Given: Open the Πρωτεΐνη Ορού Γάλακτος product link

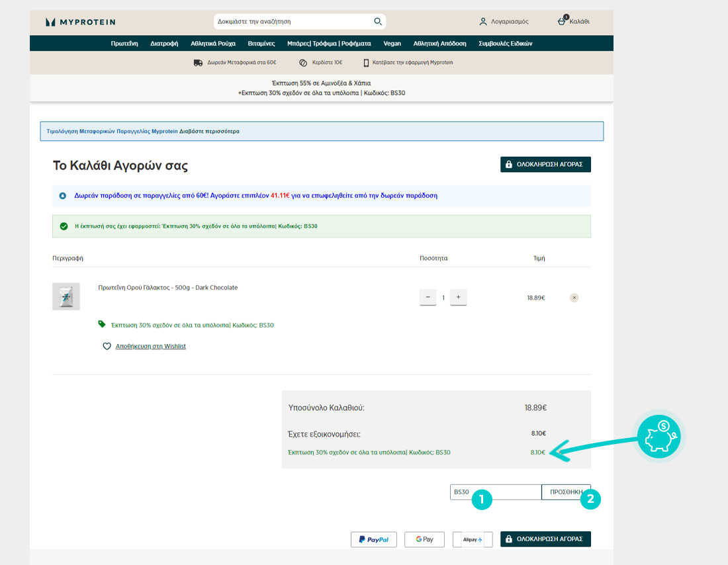Looking at the screenshot, I should 167,287.
